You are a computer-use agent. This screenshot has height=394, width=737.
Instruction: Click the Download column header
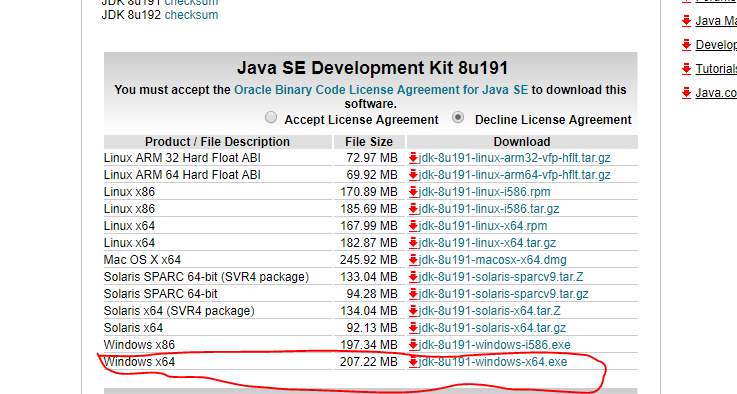click(522, 142)
